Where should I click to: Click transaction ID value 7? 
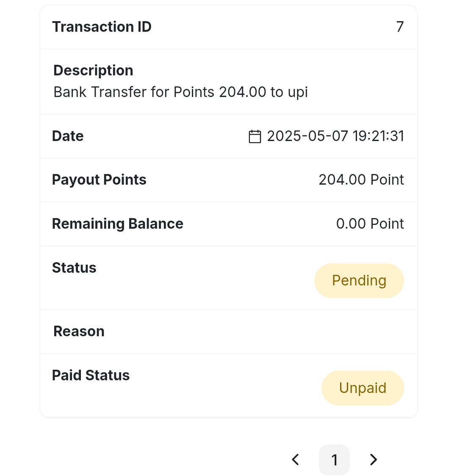400,27
